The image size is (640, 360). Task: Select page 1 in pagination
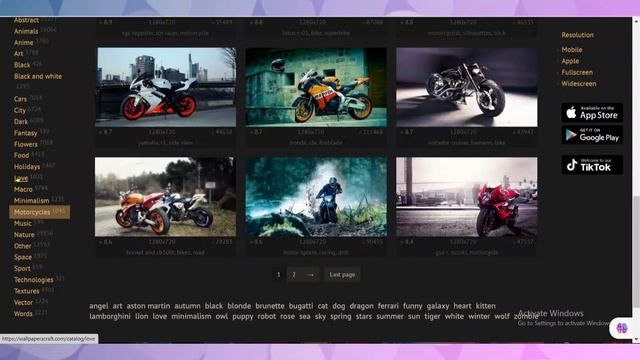coord(279,275)
